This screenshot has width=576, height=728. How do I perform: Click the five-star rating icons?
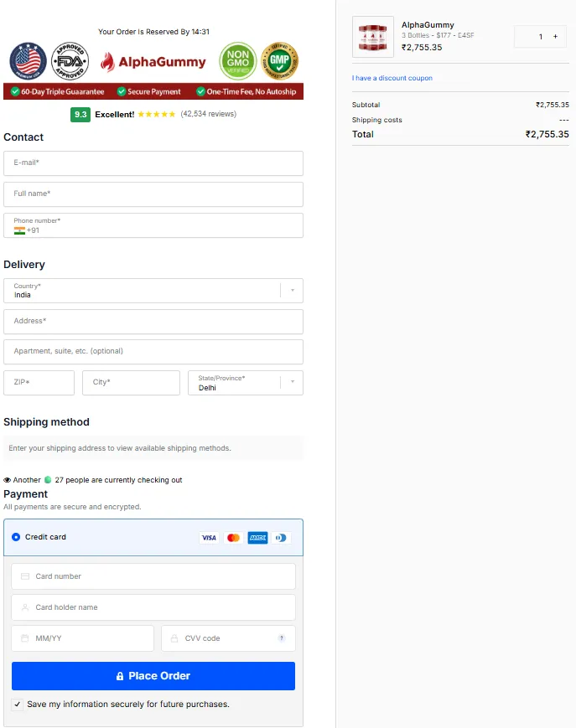tap(157, 114)
